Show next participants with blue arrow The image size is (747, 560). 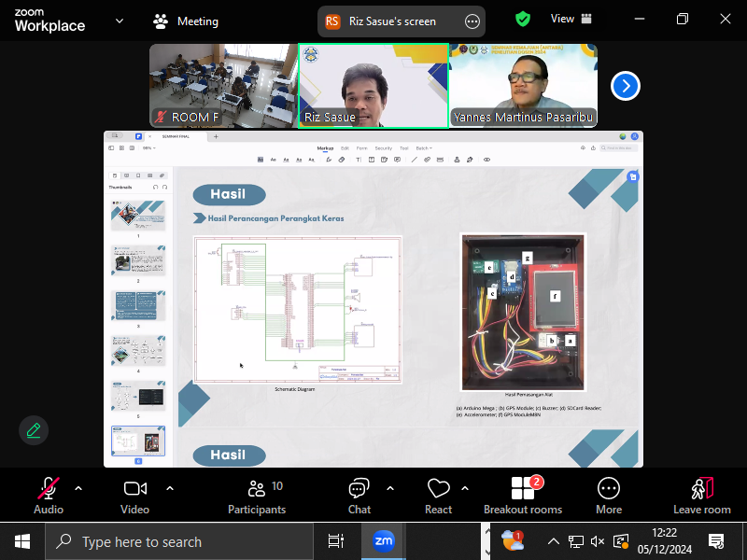625,86
